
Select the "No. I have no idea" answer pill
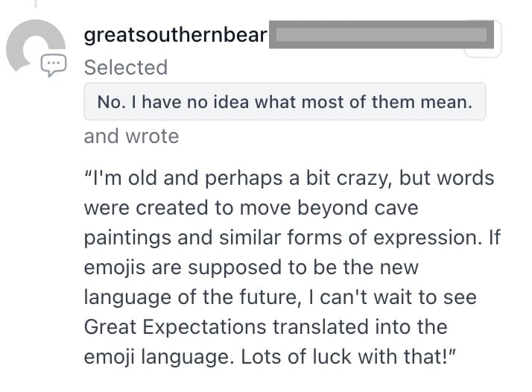(285, 101)
